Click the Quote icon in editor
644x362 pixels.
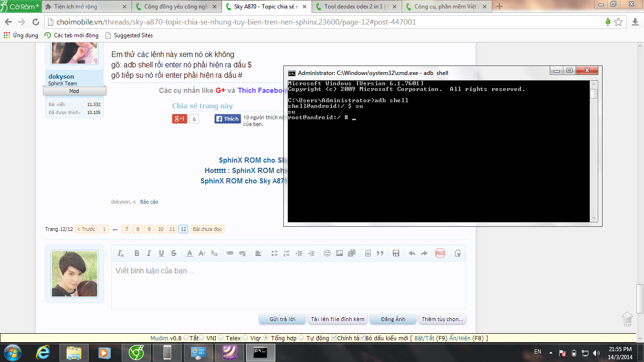pyautogui.click(x=380, y=253)
